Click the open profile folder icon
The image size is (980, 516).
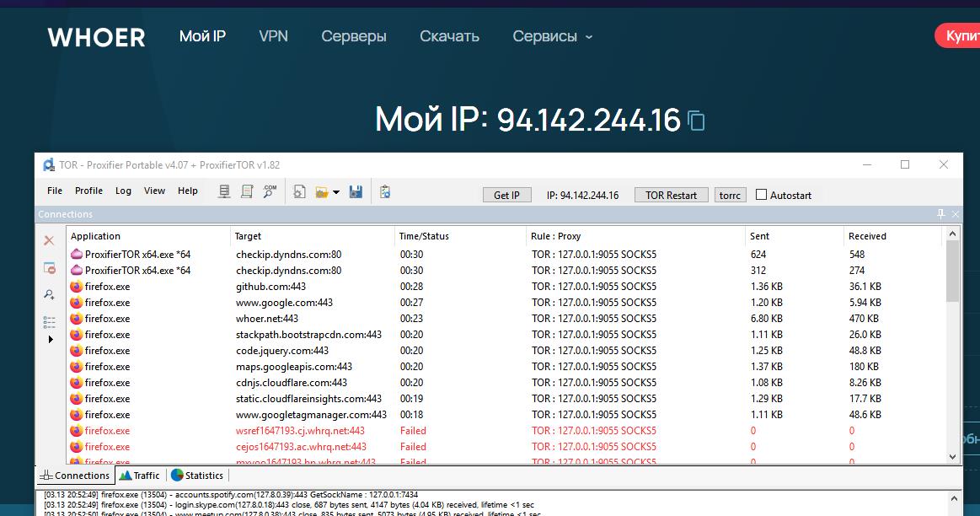322,192
